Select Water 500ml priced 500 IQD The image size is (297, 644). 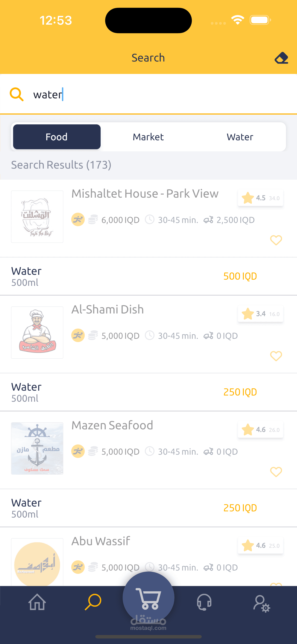tap(134, 276)
